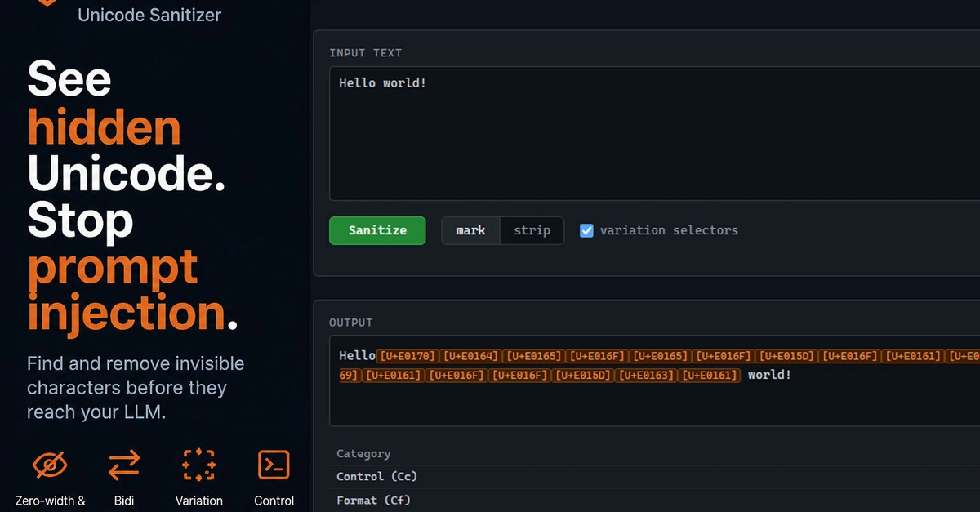The image size is (980, 512).
Task: Click the word 'world!' in the output
Action: pos(769,375)
